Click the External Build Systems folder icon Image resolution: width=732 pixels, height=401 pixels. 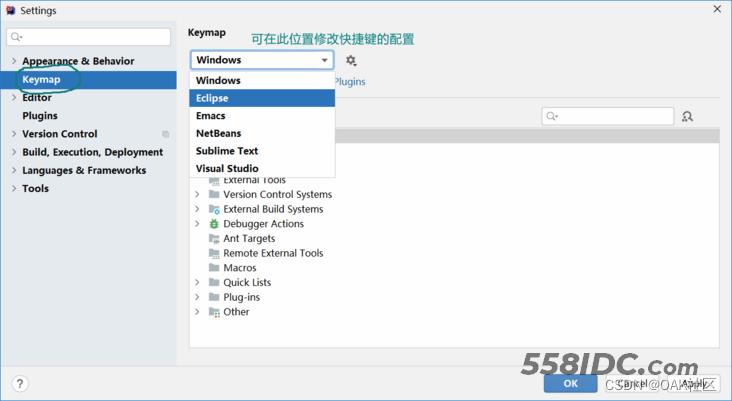pos(214,209)
